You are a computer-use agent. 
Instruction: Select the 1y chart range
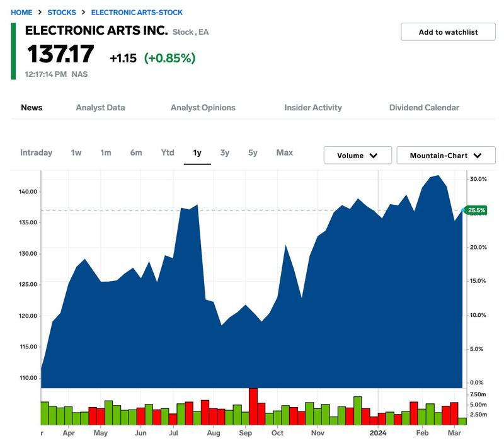(x=197, y=153)
